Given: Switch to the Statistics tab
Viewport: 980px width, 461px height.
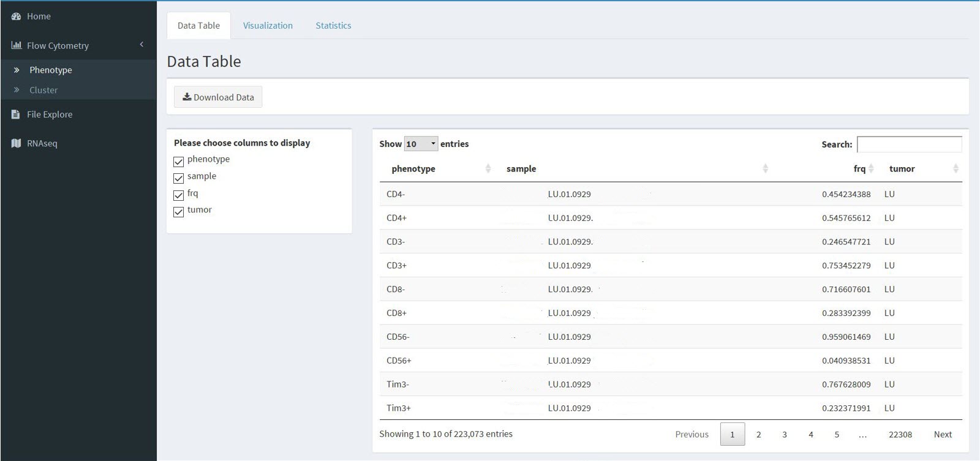Looking at the screenshot, I should click(x=333, y=26).
